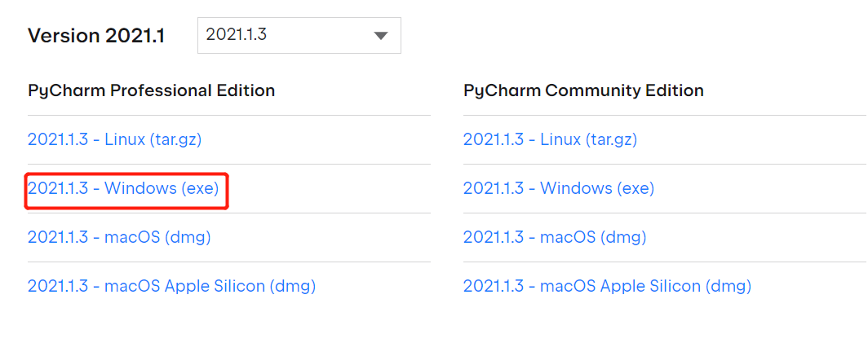The height and width of the screenshot is (343, 868).
Task: Download Professional 2021.1.3 Linux tar.gz
Action: pyautogui.click(x=114, y=139)
